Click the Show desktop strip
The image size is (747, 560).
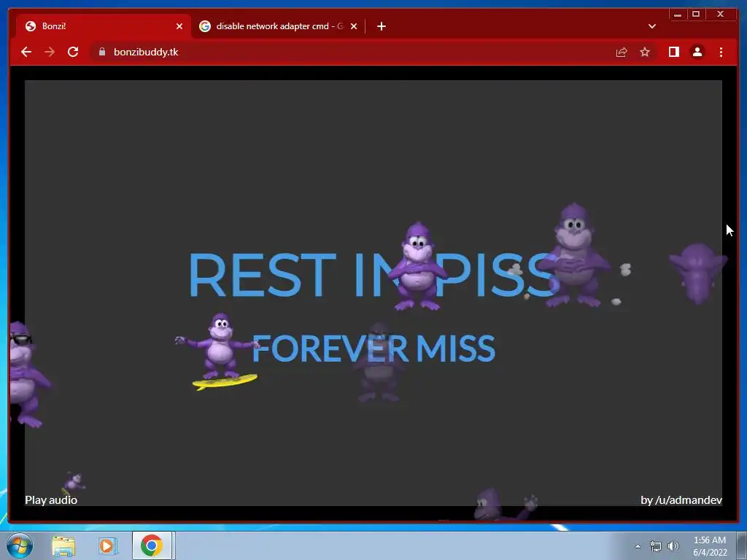(x=742, y=545)
